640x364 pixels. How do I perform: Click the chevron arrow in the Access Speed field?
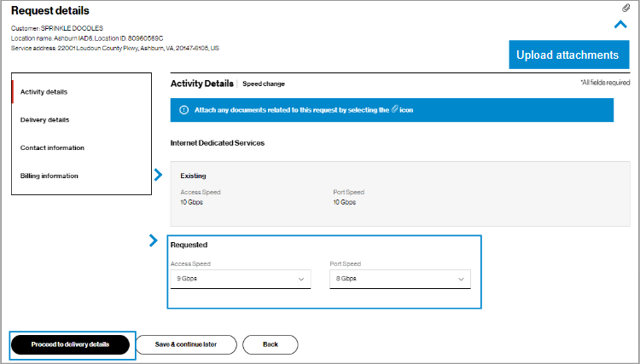point(301,279)
